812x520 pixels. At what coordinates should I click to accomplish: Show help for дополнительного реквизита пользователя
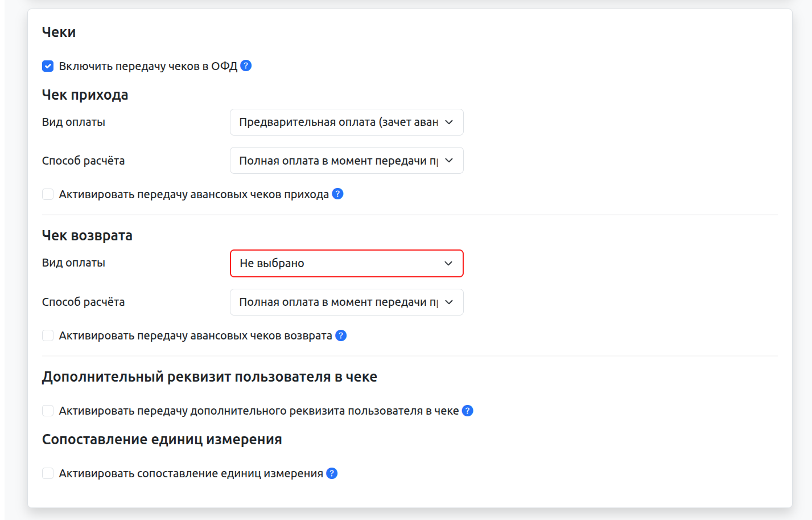[x=467, y=411]
